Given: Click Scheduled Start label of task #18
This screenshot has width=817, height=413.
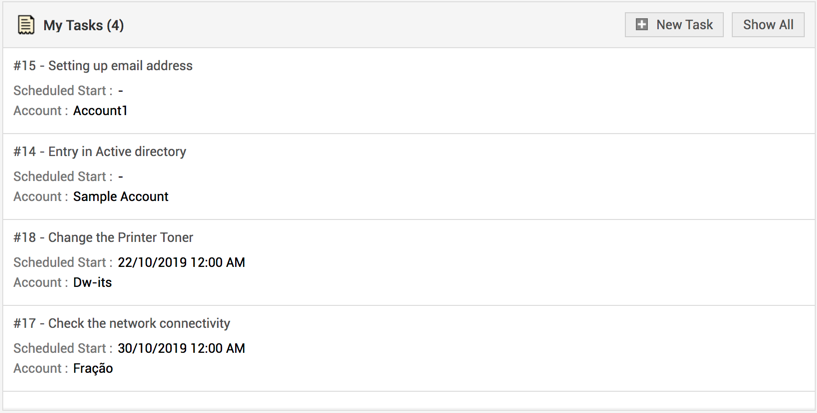Looking at the screenshot, I should point(62,263).
